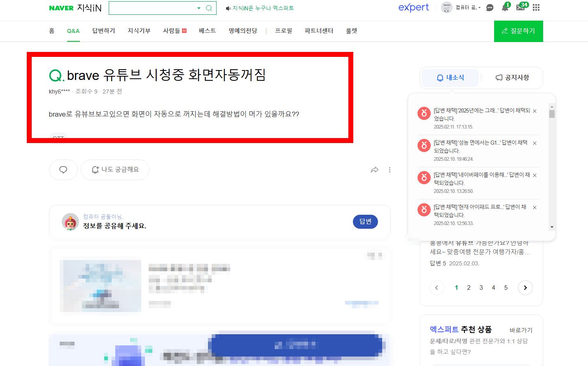The height and width of the screenshot is (366, 588).
Task: Click the search input field
Action: coord(152,8)
